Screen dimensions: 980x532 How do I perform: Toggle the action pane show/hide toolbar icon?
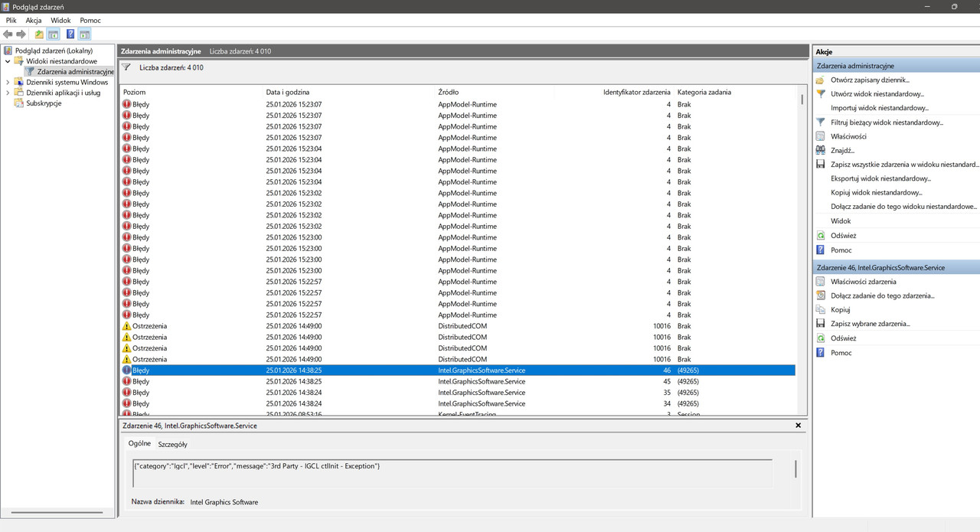tap(84, 34)
